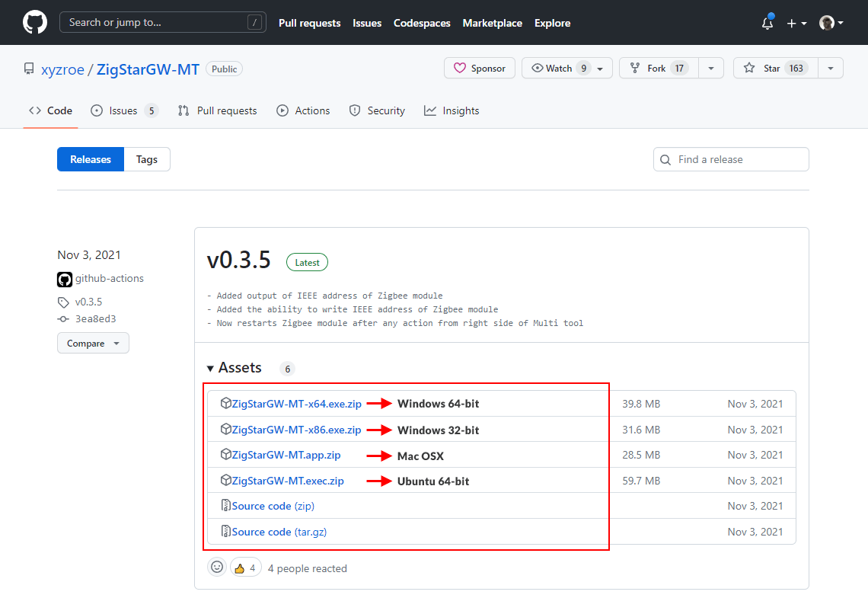Image resolution: width=868 pixels, height=598 pixels.
Task: Click the thumbs up reaction
Action: coord(245,568)
